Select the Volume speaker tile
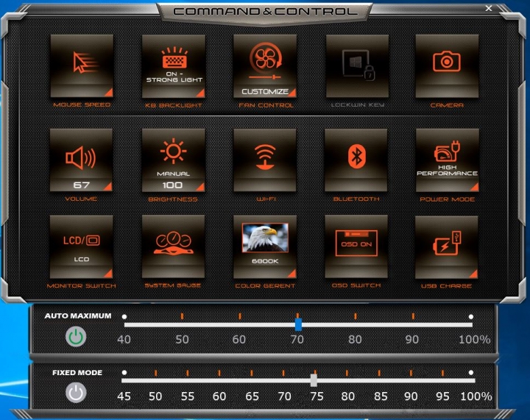Screen dimensions: 530x420 (x=81, y=160)
